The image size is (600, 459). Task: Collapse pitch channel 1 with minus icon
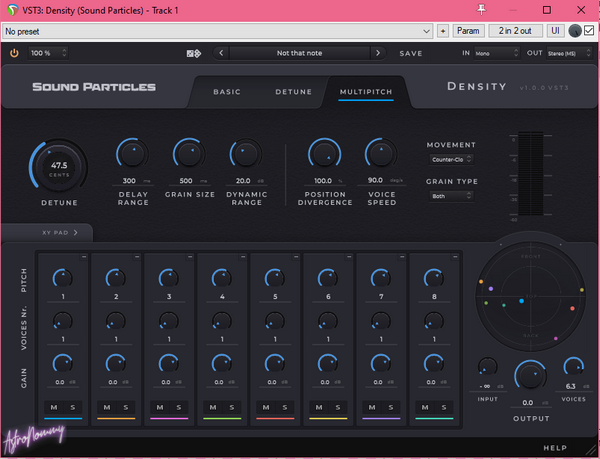click(x=84, y=257)
